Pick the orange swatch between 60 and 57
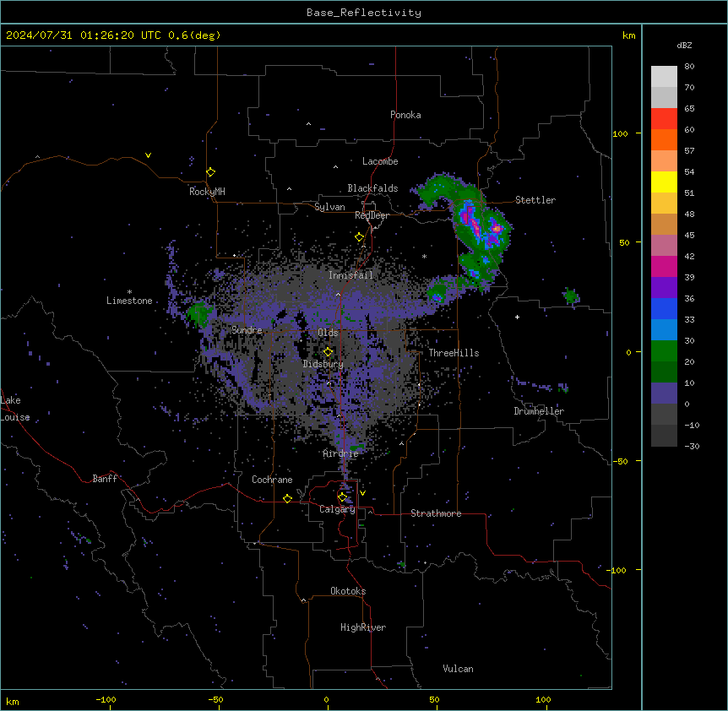Viewport: 728px width, 711px height. [x=664, y=140]
